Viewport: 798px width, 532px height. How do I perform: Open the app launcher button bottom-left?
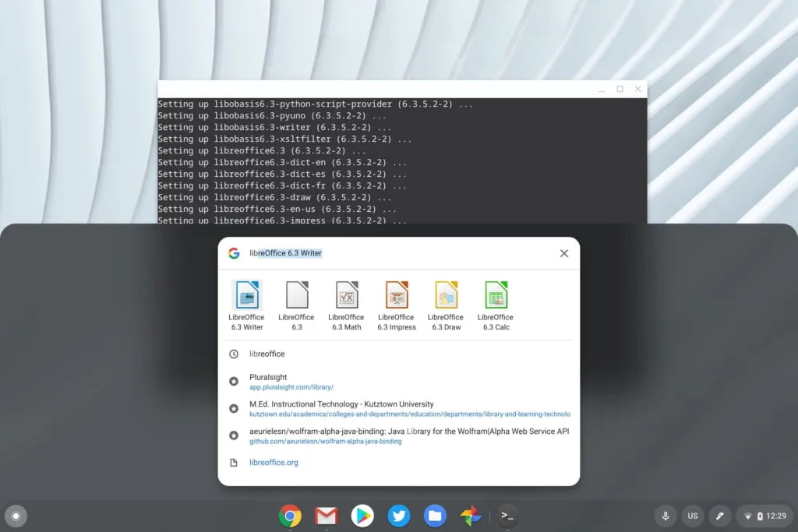16,516
